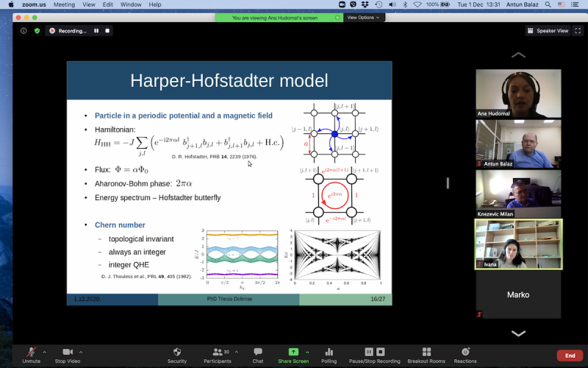Click the Chern number heading on slide
This screenshot has height=368, width=588.
120,225
